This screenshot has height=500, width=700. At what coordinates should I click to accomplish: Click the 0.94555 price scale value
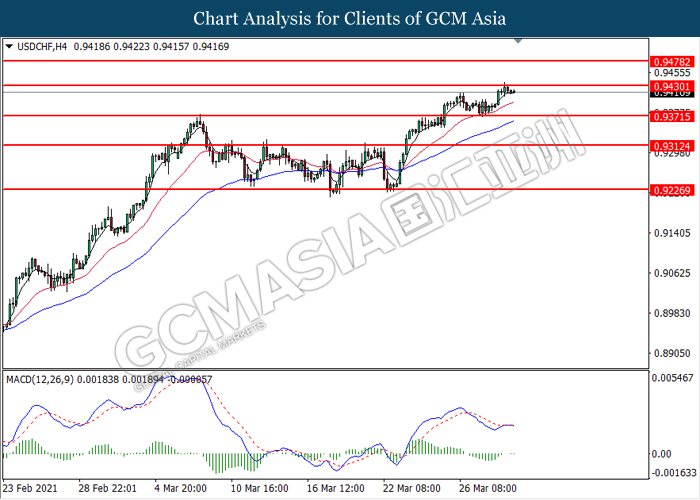coord(672,73)
